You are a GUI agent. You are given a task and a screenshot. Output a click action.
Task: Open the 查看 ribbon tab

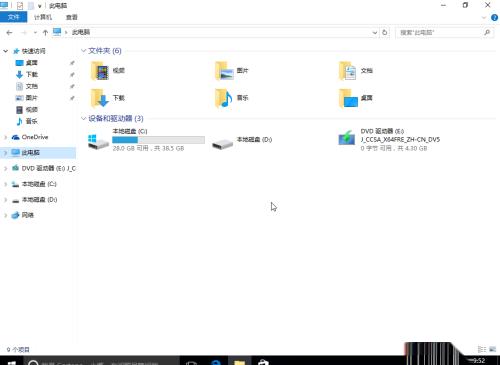click(x=72, y=17)
